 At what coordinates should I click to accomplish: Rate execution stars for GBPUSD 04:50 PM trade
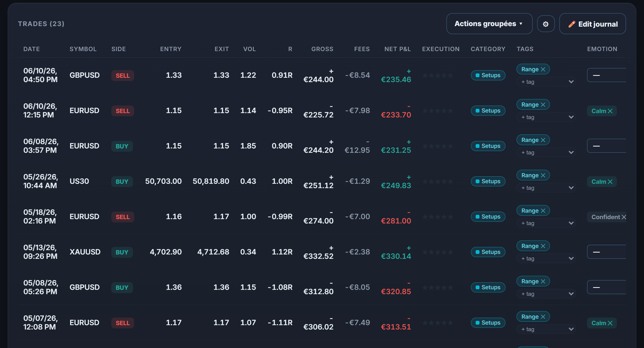tap(438, 75)
